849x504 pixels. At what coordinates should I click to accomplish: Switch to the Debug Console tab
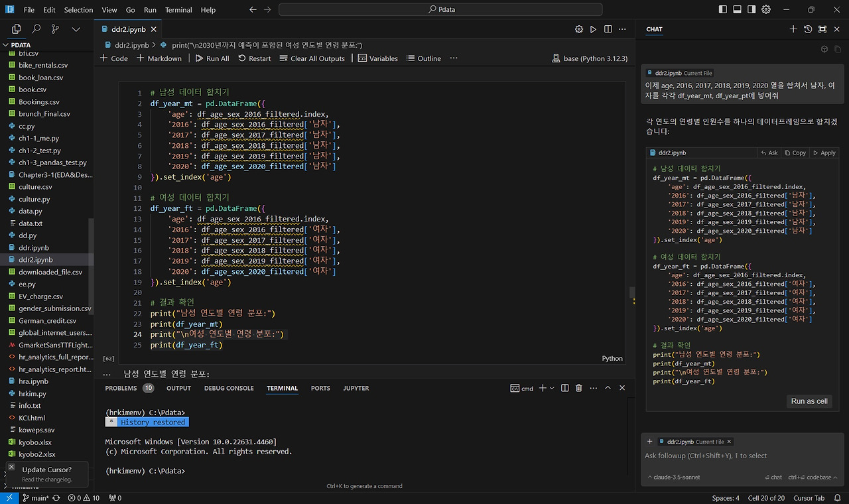point(229,388)
